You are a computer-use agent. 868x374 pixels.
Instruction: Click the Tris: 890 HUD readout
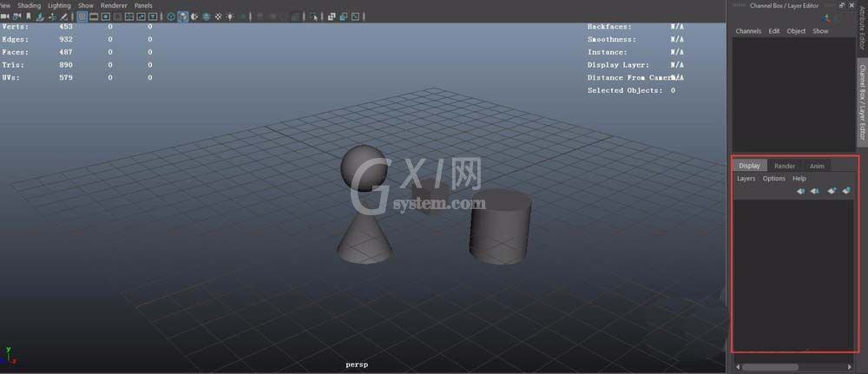[x=37, y=65]
